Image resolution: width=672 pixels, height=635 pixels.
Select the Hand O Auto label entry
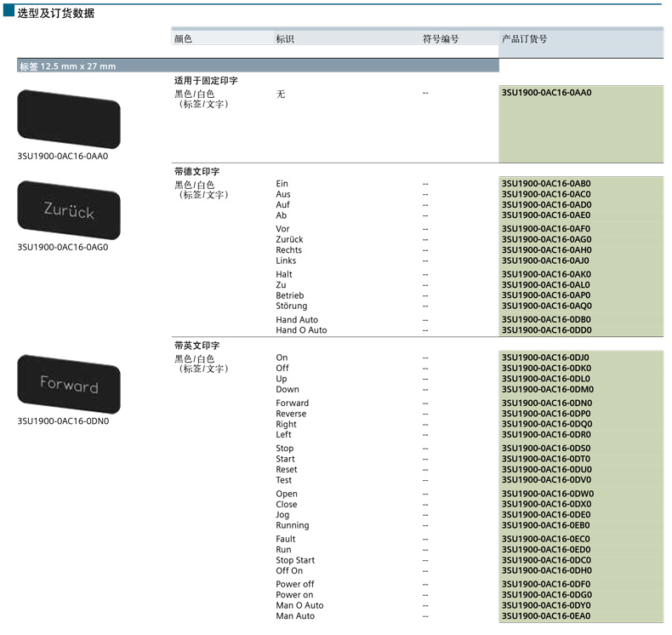coord(301,330)
